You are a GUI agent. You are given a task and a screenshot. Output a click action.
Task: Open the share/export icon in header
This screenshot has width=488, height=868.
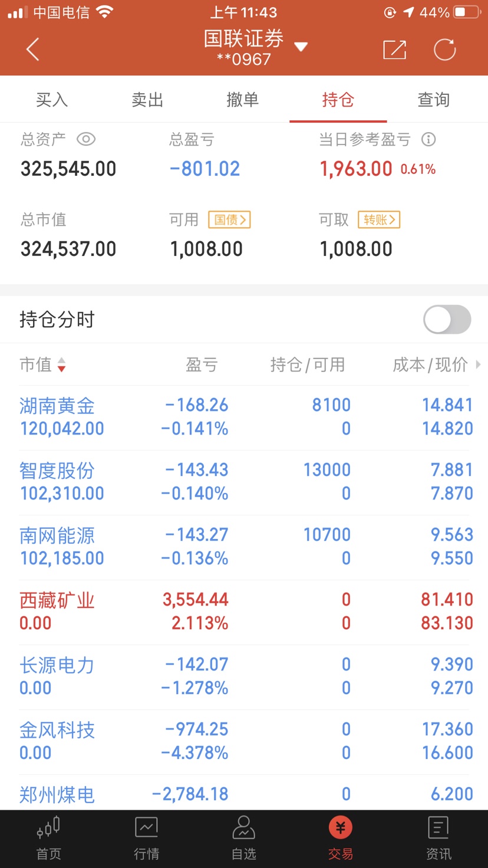coord(394,50)
